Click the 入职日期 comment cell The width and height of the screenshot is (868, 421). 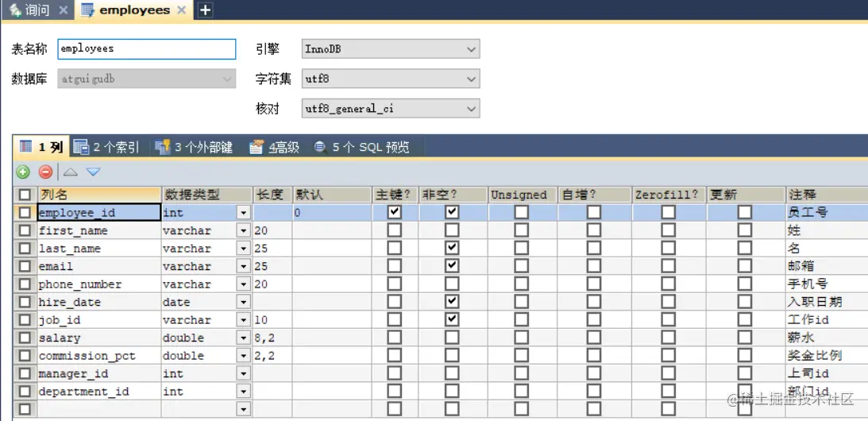[x=826, y=302]
